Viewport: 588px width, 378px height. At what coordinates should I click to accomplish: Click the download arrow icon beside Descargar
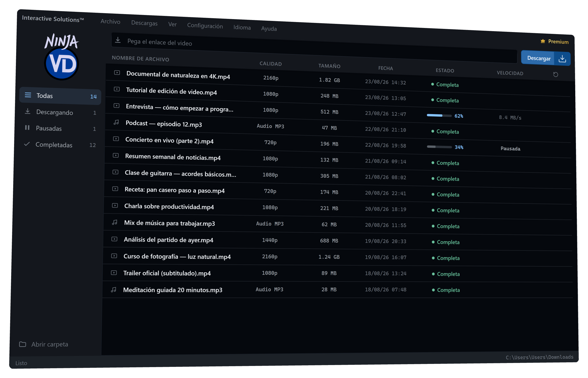click(x=562, y=59)
